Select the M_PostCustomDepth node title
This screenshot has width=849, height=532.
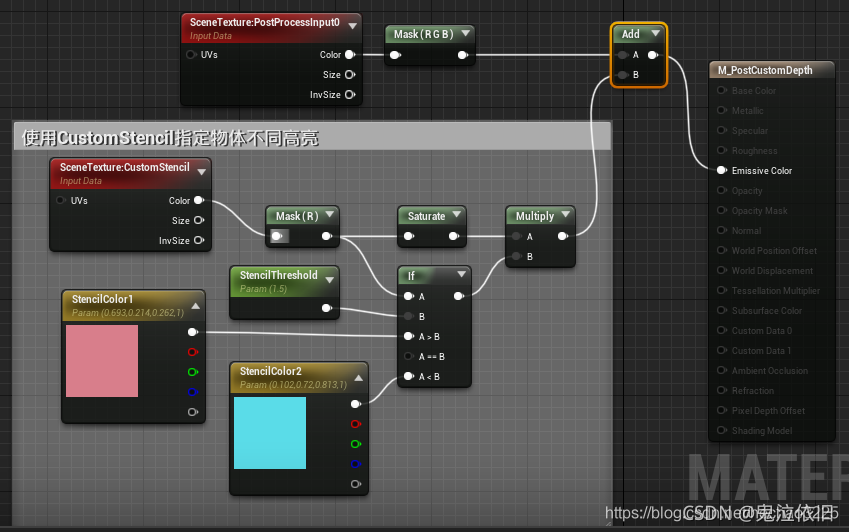pyautogui.click(x=765, y=70)
